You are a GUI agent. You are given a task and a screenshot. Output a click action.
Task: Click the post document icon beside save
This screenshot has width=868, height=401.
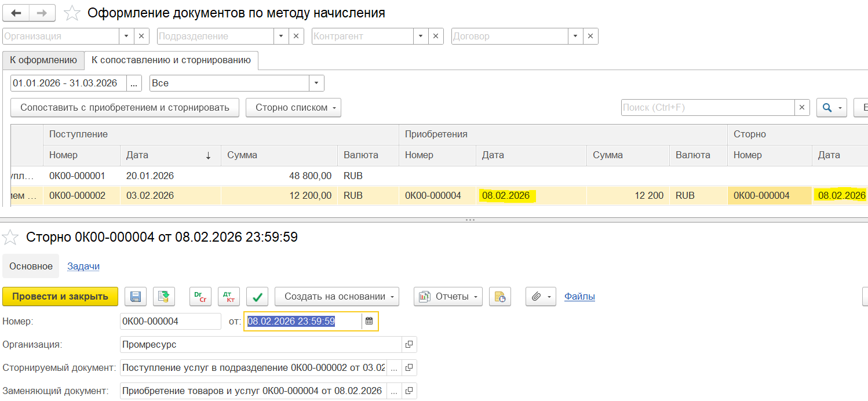pos(164,297)
